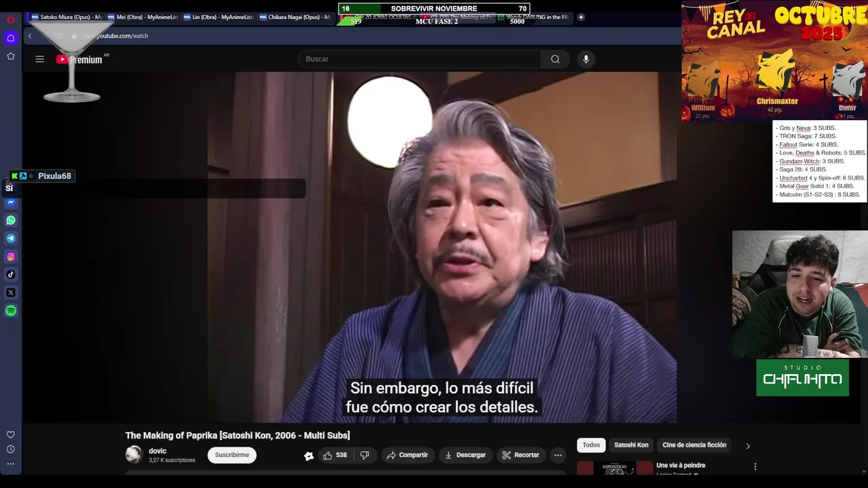Click the TRON Saga: 7 SUBS line
Viewport: 868px width, 488px height.
[806, 136]
